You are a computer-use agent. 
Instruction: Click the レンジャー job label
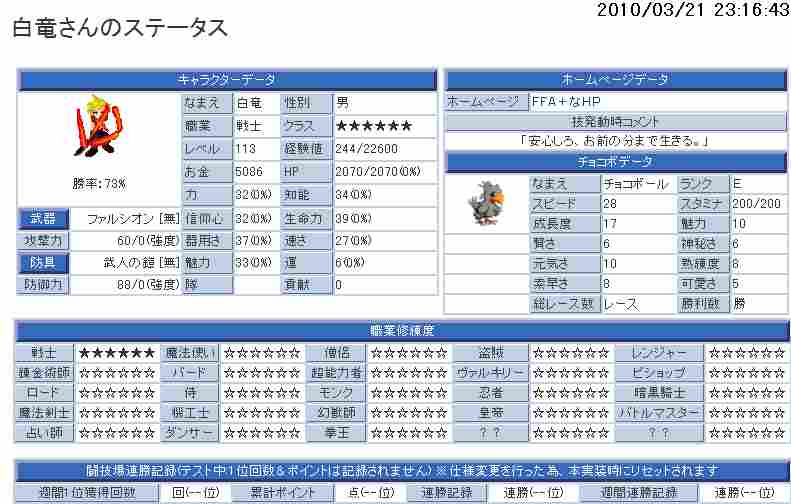(x=659, y=353)
